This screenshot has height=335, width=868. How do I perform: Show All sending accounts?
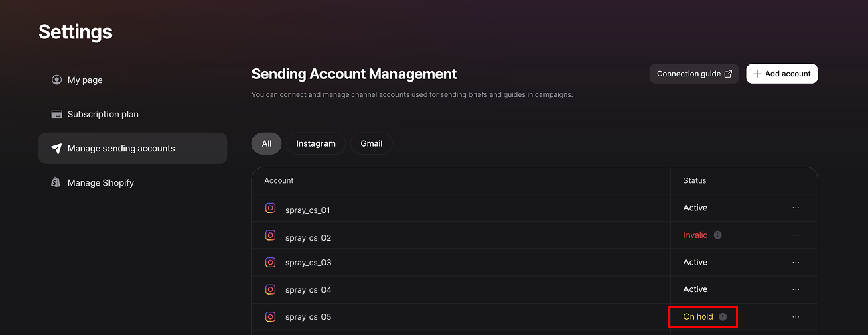pyautogui.click(x=267, y=143)
